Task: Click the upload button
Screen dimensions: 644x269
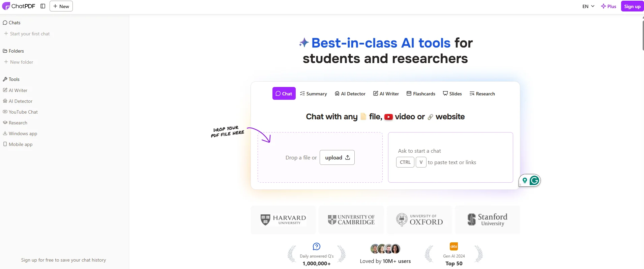Action: tap(337, 157)
